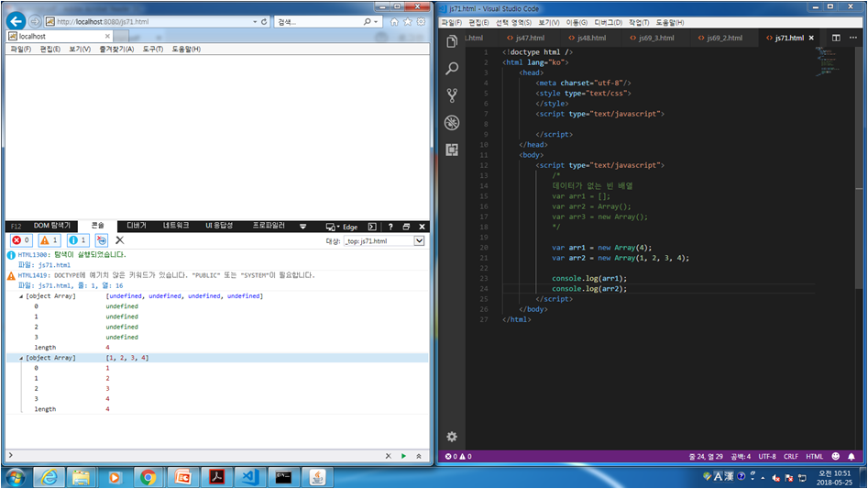Open notifications bell in the status bar
Image resolution: width=868 pixels, height=489 pixels.
click(x=852, y=456)
